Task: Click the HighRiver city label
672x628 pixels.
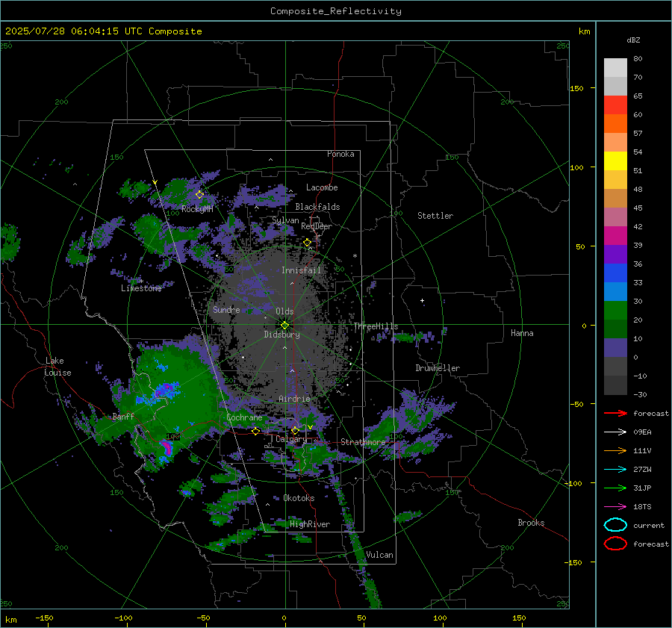Action: point(310,524)
